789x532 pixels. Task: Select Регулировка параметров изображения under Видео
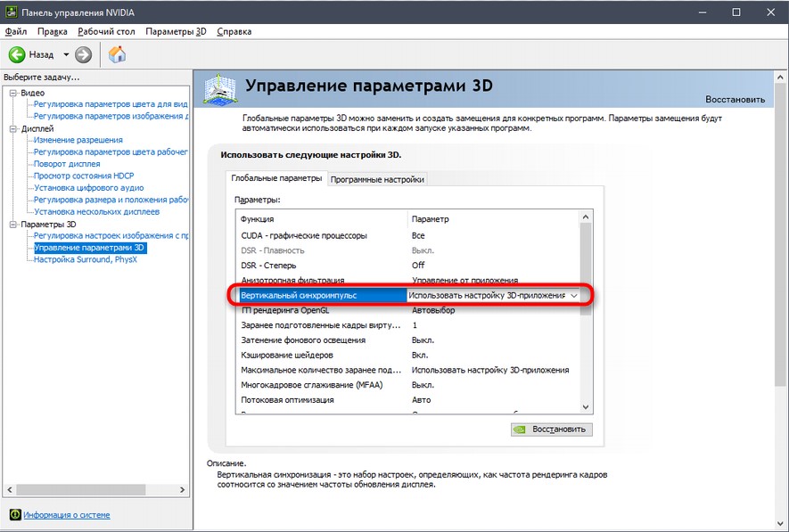tap(111, 116)
